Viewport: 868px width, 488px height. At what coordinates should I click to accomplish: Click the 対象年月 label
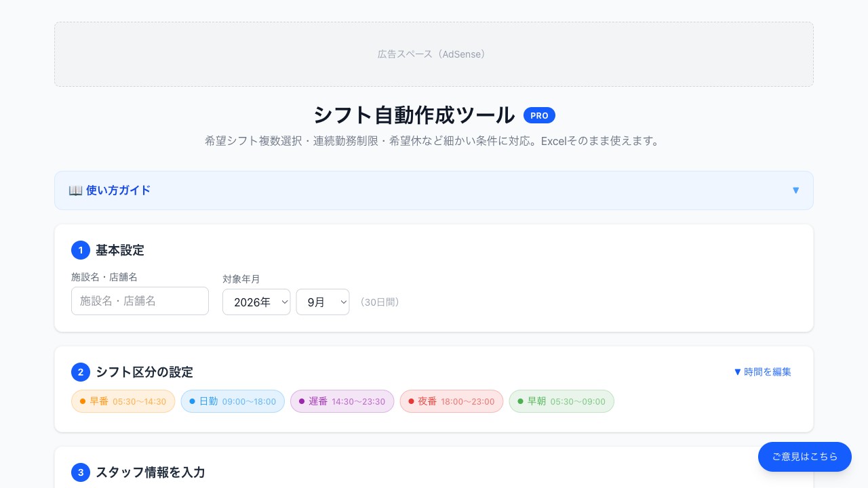241,279
